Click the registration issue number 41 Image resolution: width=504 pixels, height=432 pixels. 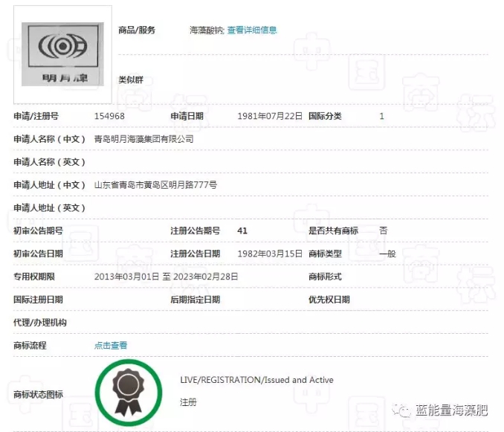point(242,230)
